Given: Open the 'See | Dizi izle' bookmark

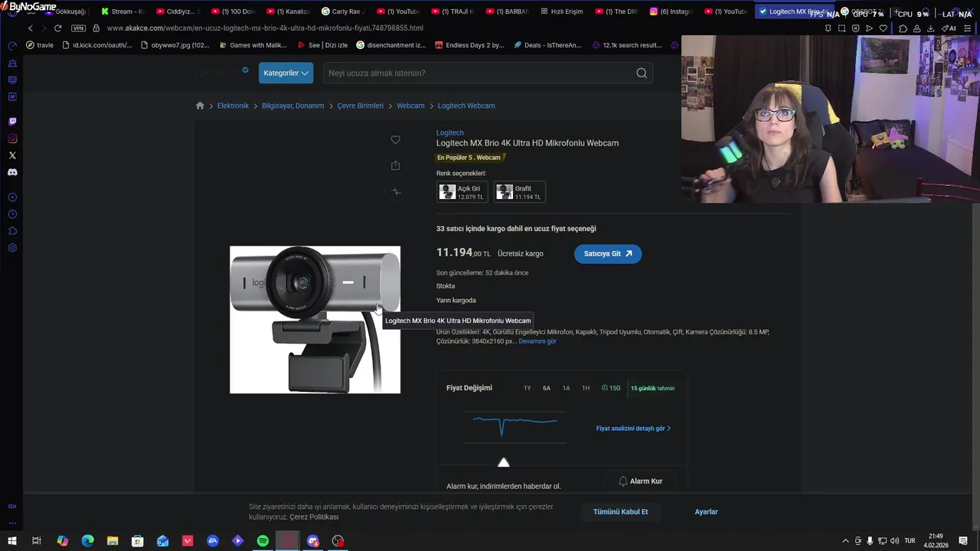Looking at the screenshot, I should [322, 45].
